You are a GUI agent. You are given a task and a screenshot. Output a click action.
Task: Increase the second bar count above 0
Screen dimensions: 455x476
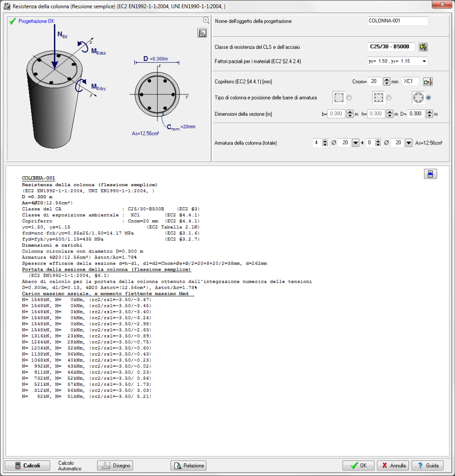pyautogui.click(x=378, y=141)
